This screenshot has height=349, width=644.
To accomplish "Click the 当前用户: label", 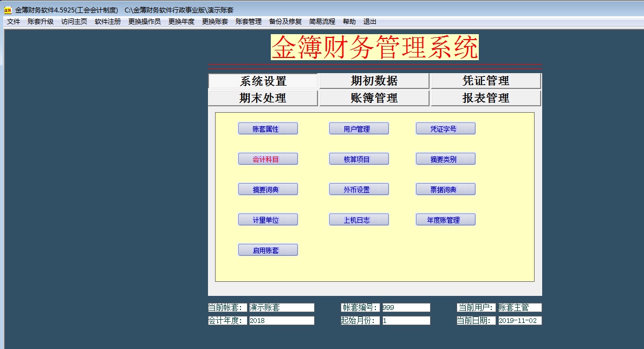I will tap(476, 307).
